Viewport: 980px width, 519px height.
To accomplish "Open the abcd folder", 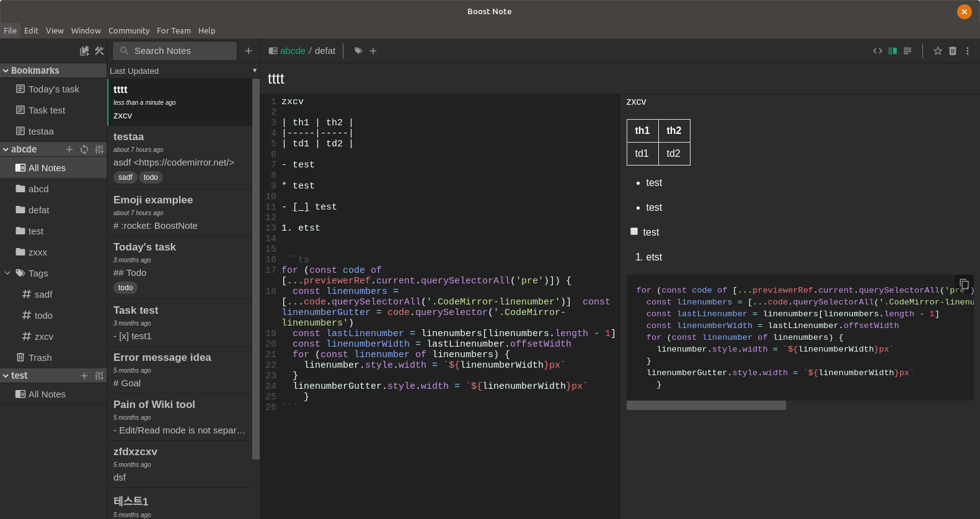I will pyautogui.click(x=53, y=189).
